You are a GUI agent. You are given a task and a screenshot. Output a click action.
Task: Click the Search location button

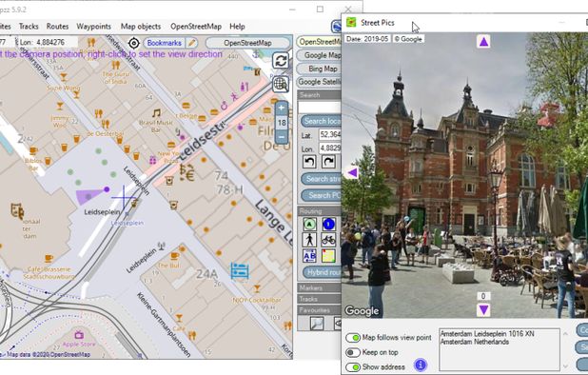[x=321, y=121]
